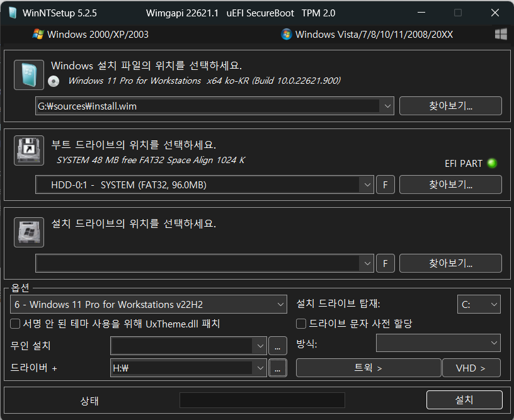Open the 트윅 tweaks menu
This screenshot has height=420, width=514.
coord(368,368)
